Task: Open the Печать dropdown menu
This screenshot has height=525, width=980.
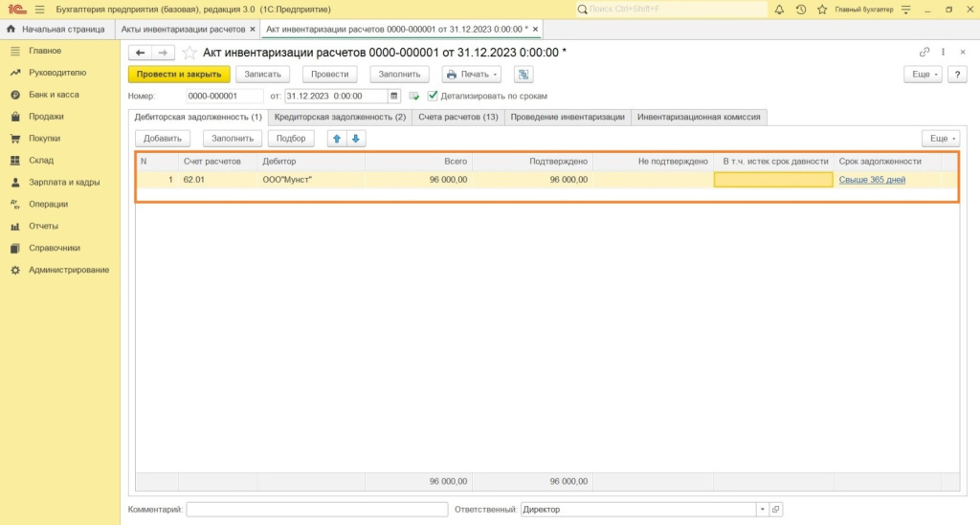Action: pos(472,74)
